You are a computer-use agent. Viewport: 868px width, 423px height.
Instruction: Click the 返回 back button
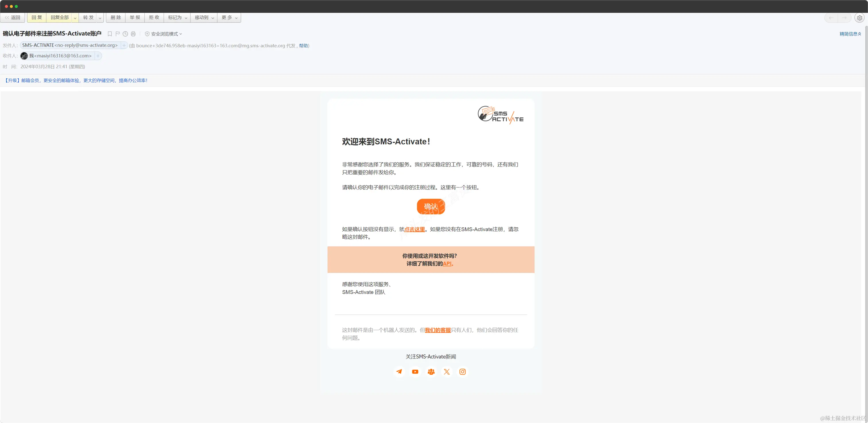[12, 18]
